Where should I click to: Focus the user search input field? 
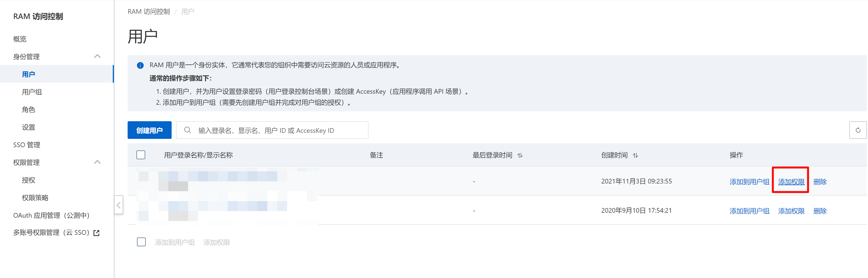click(x=272, y=130)
